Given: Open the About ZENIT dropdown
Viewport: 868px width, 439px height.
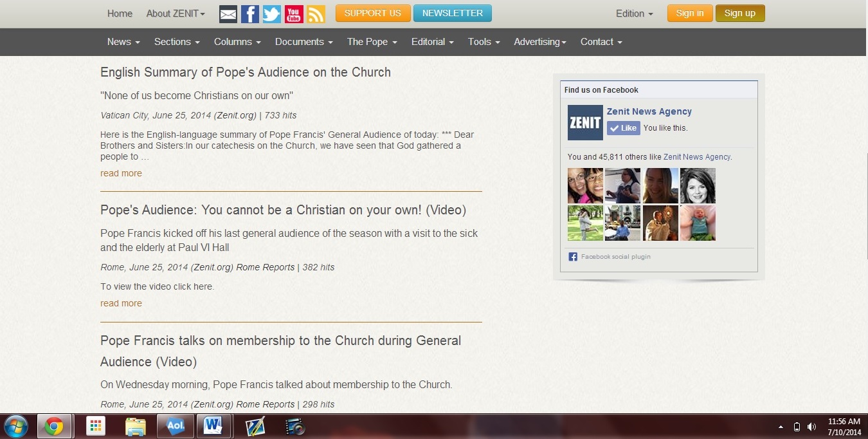Looking at the screenshot, I should (x=175, y=14).
